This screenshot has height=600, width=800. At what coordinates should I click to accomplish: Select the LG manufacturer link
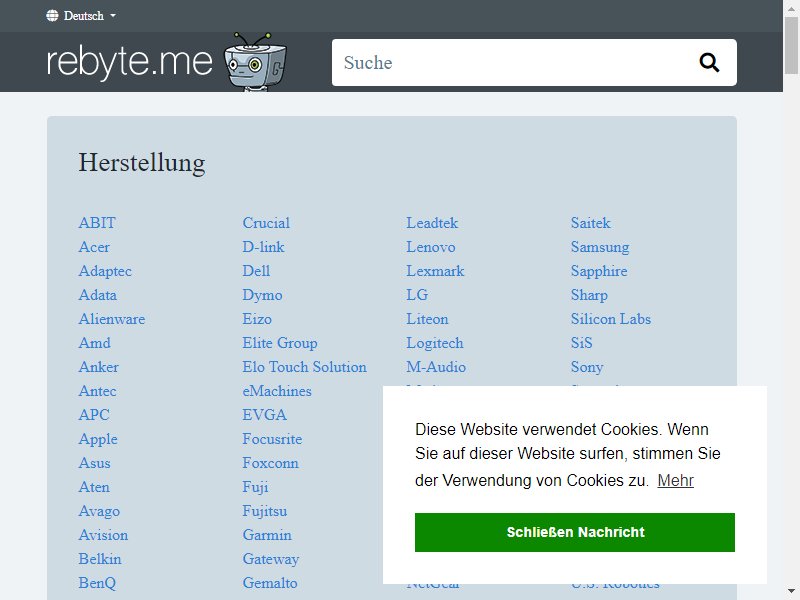(x=417, y=295)
